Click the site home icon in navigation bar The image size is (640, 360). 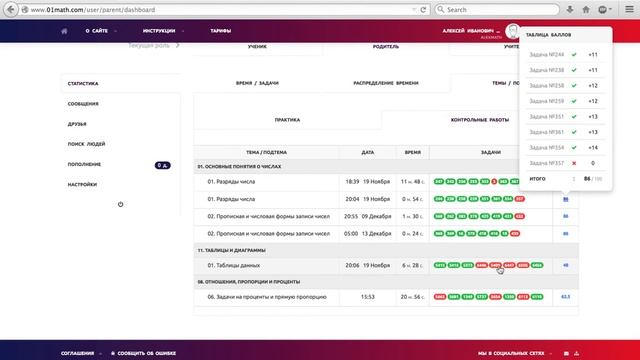pyautogui.click(x=64, y=31)
